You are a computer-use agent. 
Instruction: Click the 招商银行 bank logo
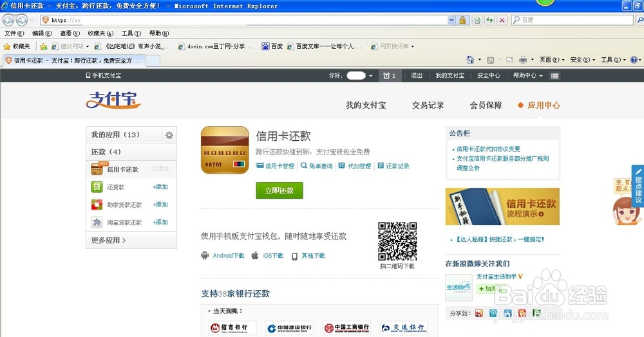point(232,328)
